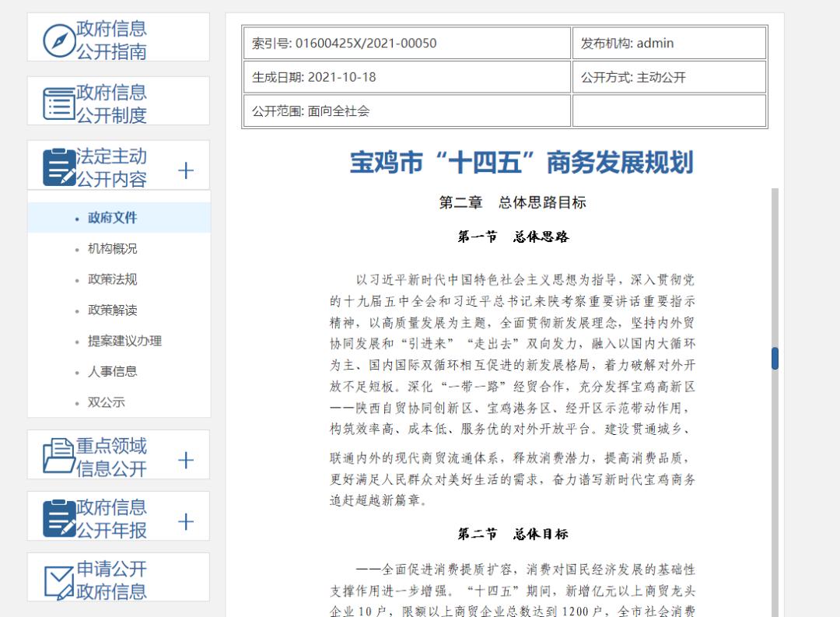Select 提案建议办理 entry
This screenshot has width=840, height=617.
coord(124,341)
